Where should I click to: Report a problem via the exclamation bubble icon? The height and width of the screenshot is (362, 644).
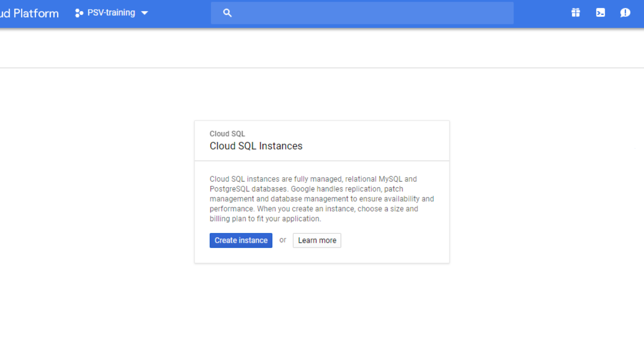coord(625,12)
